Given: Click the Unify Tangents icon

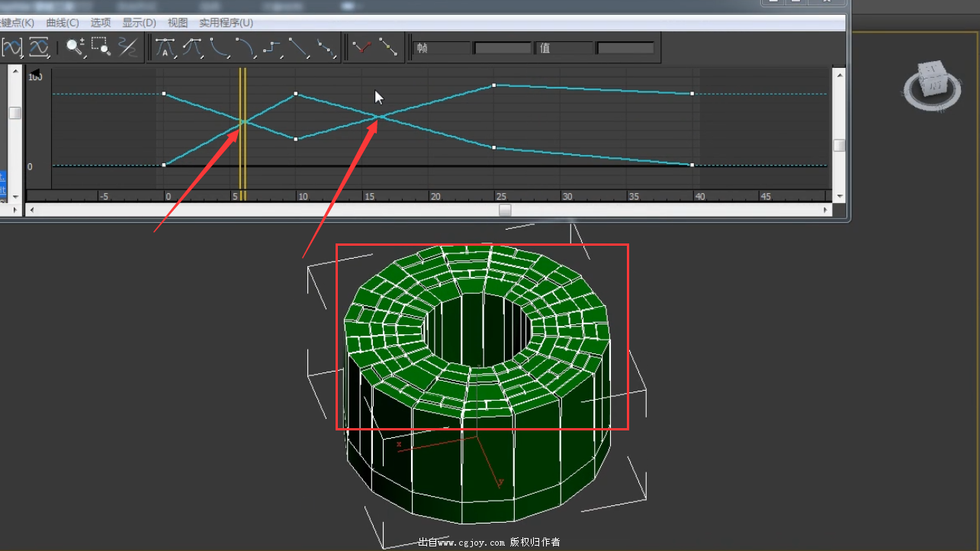Looking at the screenshot, I should (389, 48).
